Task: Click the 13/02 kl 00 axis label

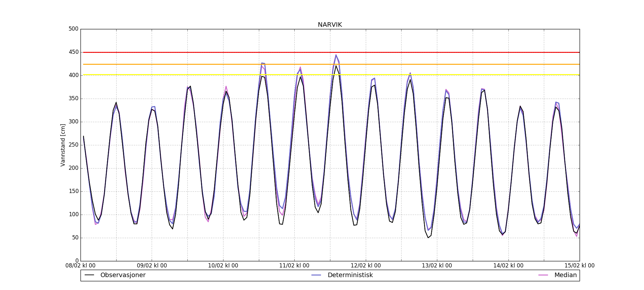Action: (x=437, y=266)
